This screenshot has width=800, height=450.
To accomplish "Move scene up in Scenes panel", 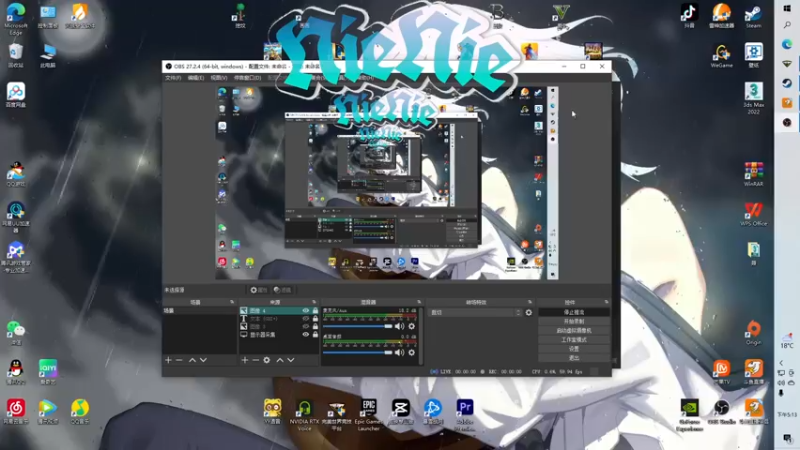I will click(x=192, y=360).
